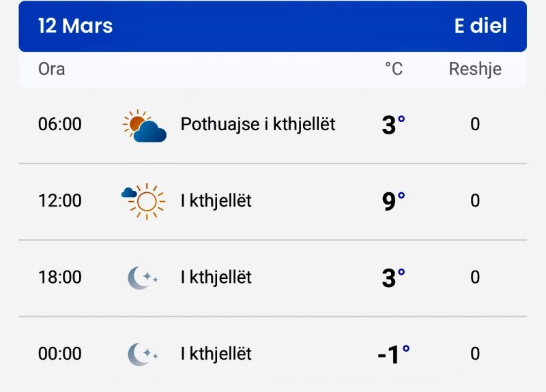Click the moon and stars icon at 18:00

tap(143, 277)
